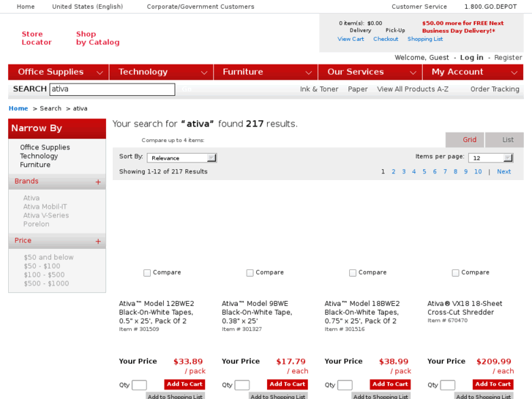Filter price $50 - $100
532x399 pixels.
click(42, 266)
